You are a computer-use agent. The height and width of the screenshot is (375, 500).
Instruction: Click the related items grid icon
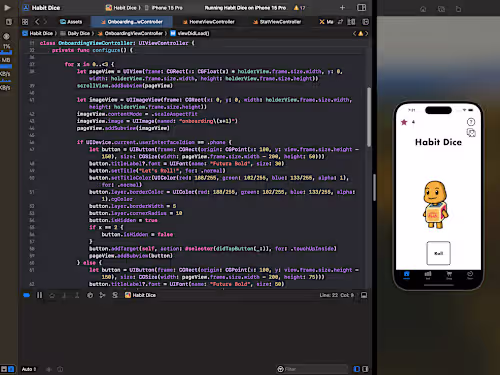click(x=25, y=22)
